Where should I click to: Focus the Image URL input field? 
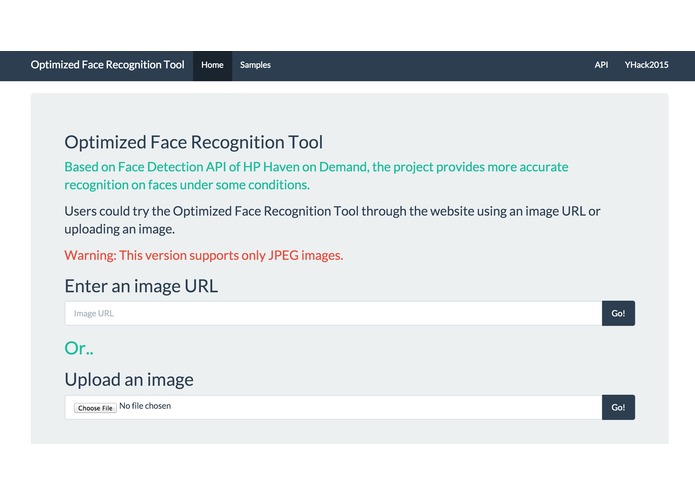[x=333, y=313]
